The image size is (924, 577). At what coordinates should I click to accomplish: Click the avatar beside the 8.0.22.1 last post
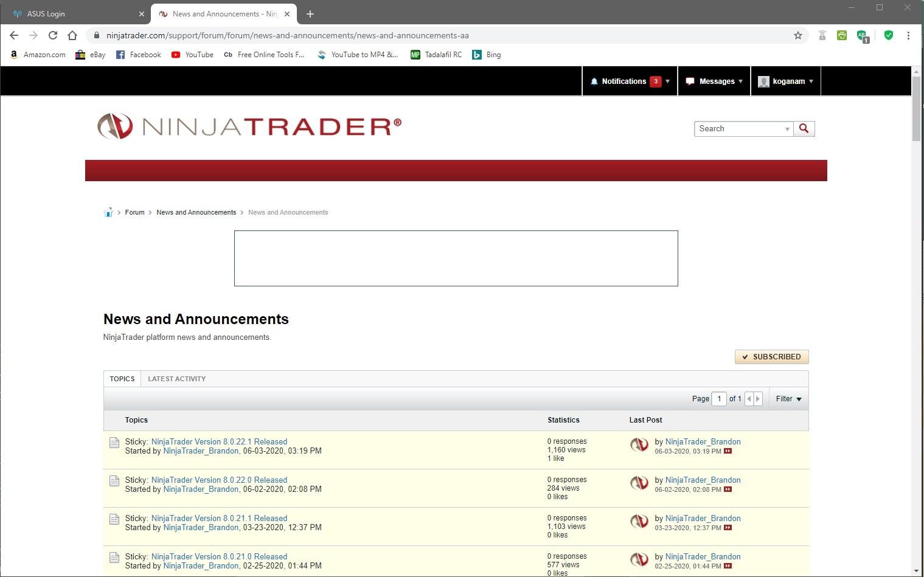point(639,446)
